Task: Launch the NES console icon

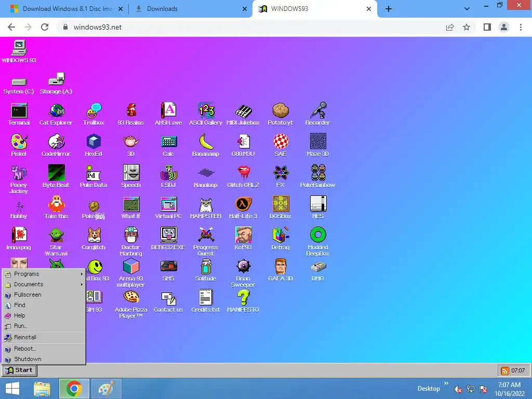Action: 318,208
